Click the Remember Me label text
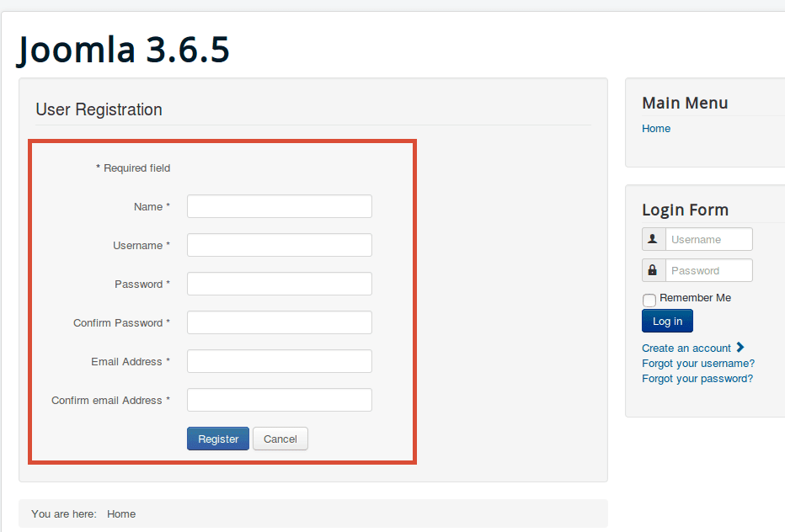Viewport: 785px width, 532px height. pyautogui.click(x=695, y=298)
